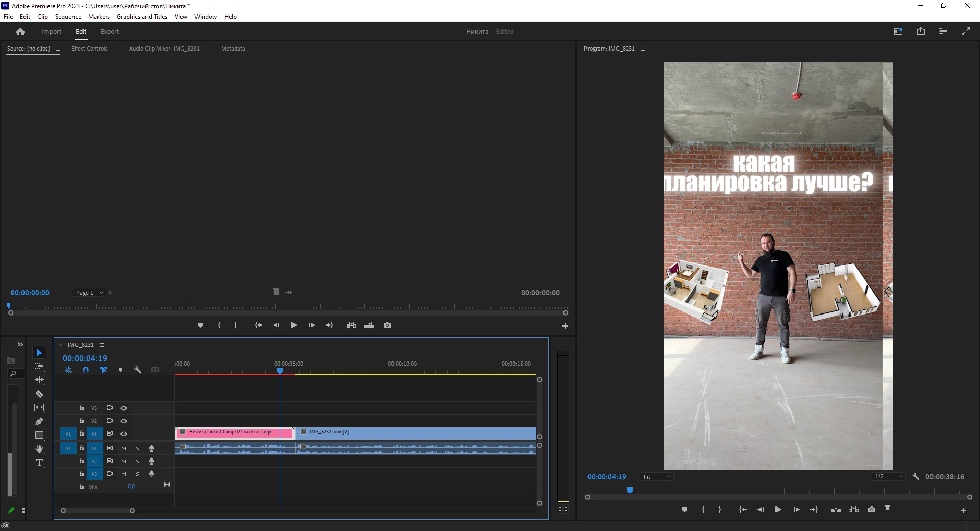
Task: Select the Slip tool
Action: (x=39, y=407)
